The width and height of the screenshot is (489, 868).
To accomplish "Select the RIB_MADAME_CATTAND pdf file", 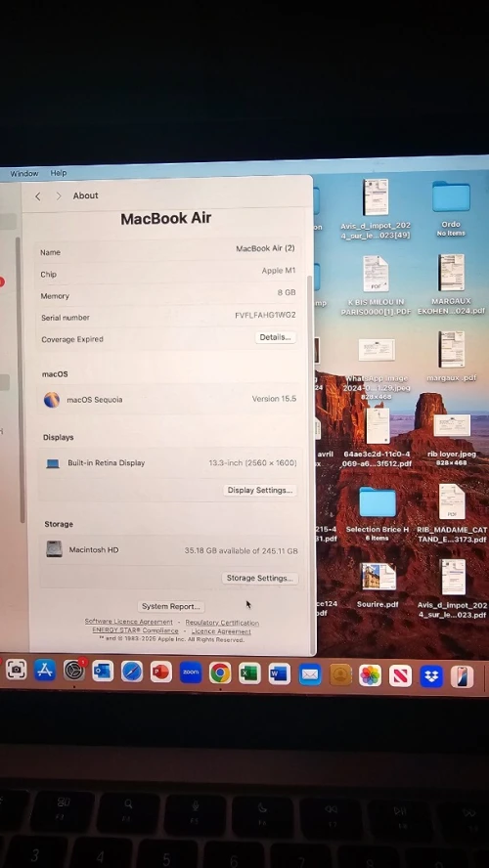I will click(x=452, y=501).
